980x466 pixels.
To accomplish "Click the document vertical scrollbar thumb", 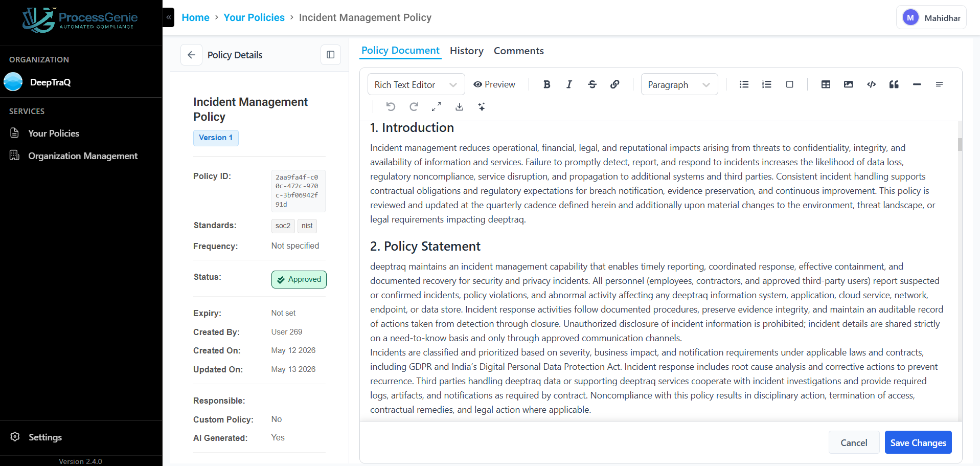I will pyautogui.click(x=960, y=144).
